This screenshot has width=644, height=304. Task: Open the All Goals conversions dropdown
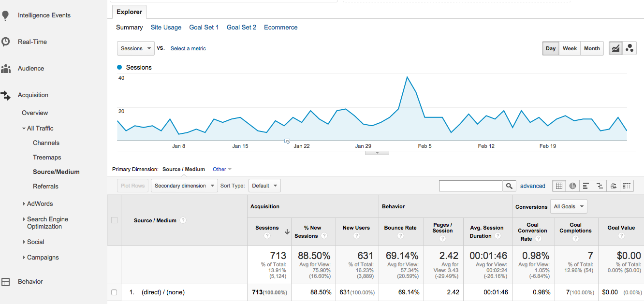569,206
